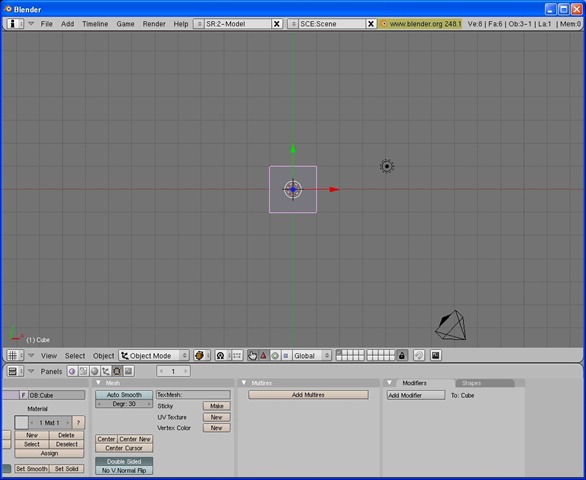Image resolution: width=586 pixels, height=480 pixels.
Task: Open the 3D view's View menu
Action: [x=49, y=356]
